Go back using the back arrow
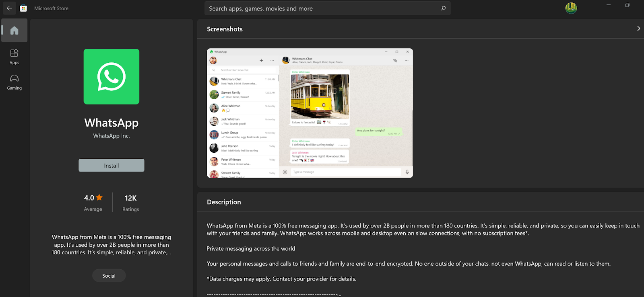The width and height of the screenshot is (644, 297). tap(9, 8)
